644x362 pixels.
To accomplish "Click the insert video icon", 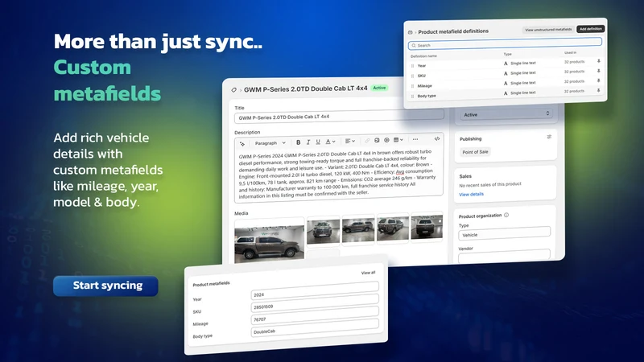I will 386,140.
